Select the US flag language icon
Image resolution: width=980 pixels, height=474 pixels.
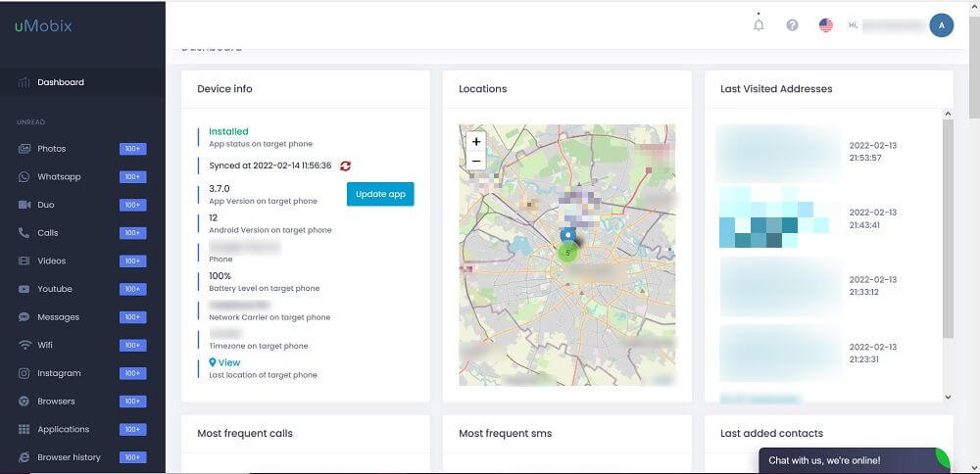[826, 25]
